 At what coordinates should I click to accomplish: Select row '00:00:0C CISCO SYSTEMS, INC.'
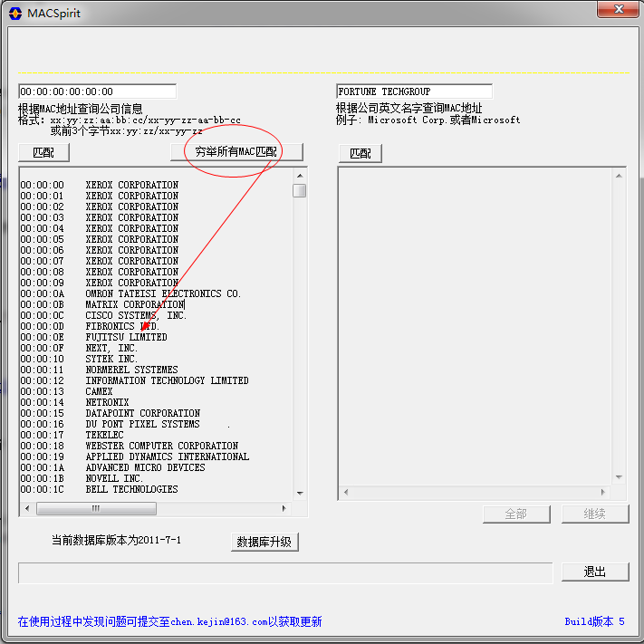pos(103,316)
